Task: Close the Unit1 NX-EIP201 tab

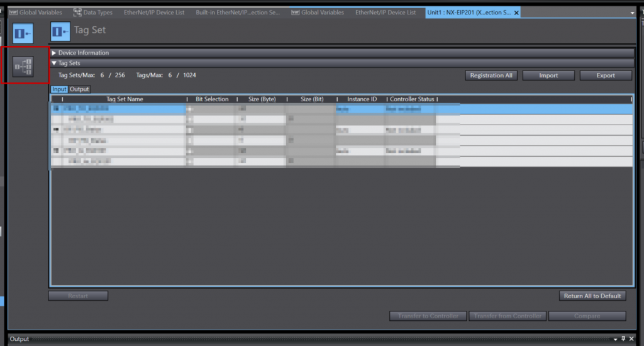Action: coord(516,13)
